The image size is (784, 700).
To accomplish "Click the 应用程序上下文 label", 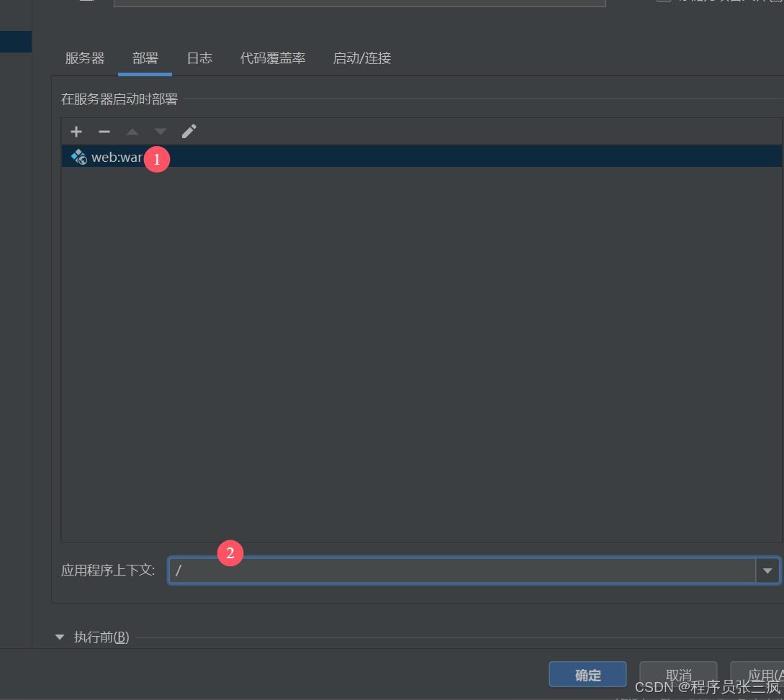I will point(108,570).
